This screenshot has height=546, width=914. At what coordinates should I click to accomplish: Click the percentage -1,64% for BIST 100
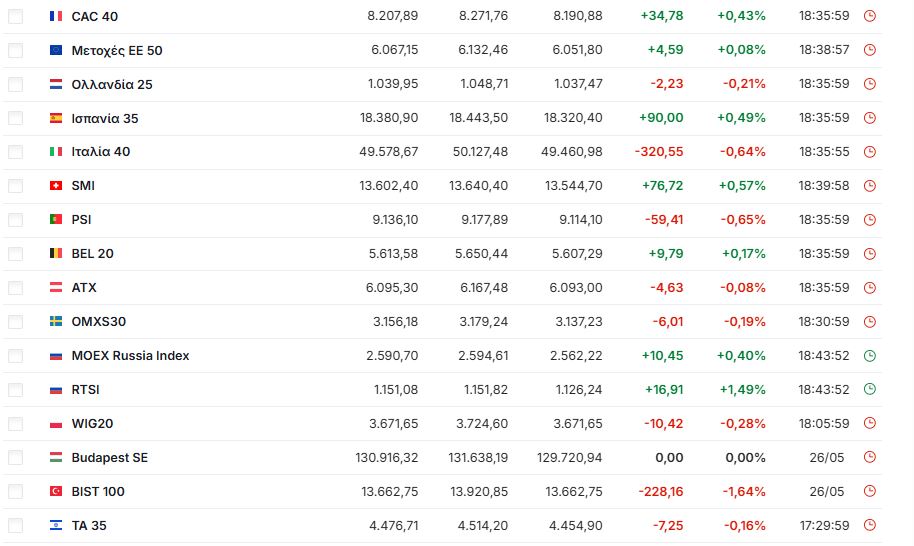pyautogui.click(x=744, y=492)
